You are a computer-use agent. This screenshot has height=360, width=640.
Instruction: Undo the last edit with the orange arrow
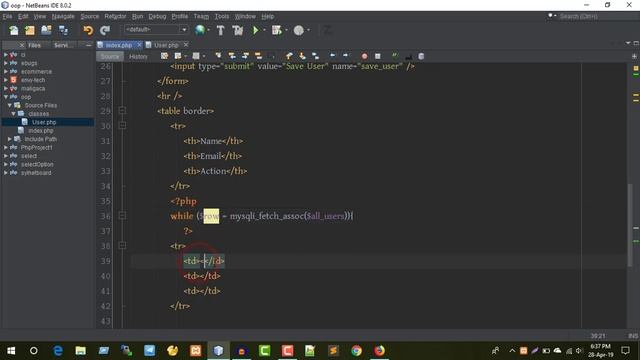(x=88, y=30)
